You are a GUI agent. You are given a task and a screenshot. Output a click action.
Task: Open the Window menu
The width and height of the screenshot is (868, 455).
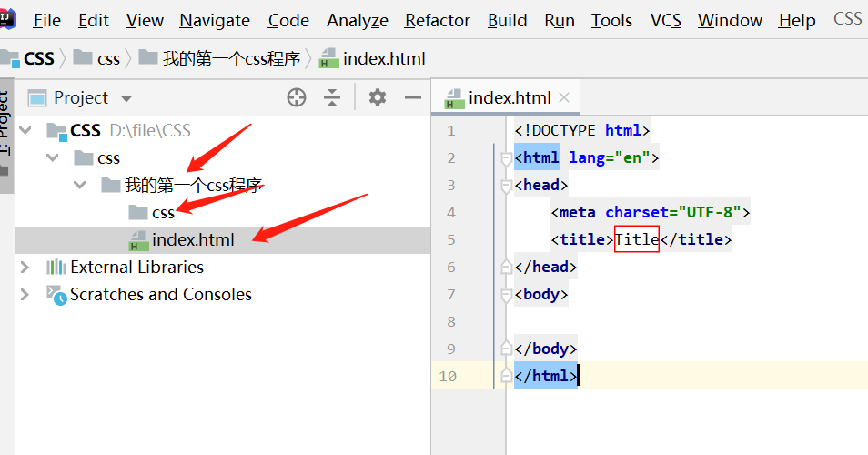point(730,21)
